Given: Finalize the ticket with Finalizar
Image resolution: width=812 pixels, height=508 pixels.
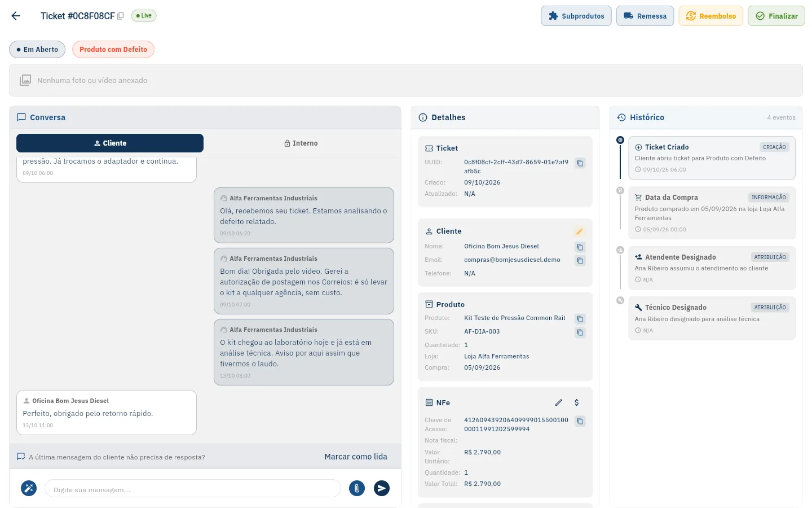Looking at the screenshot, I should [x=776, y=16].
